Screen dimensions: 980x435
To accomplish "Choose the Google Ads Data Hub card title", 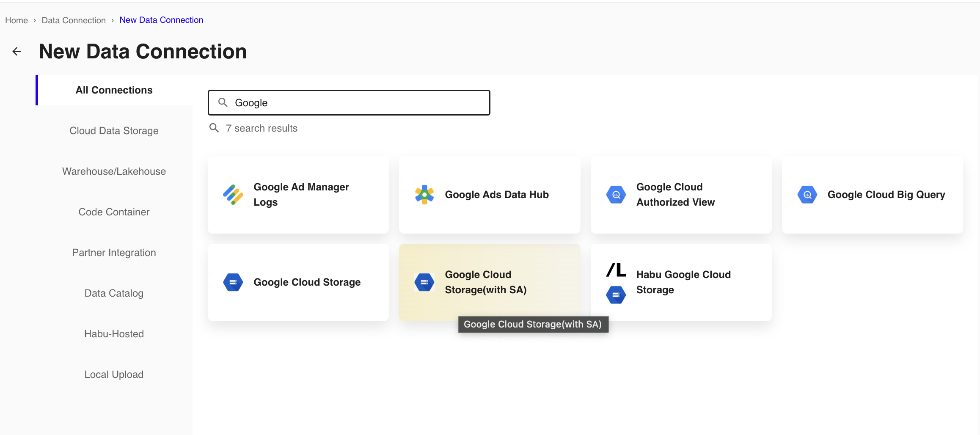I will (x=497, y=195).
